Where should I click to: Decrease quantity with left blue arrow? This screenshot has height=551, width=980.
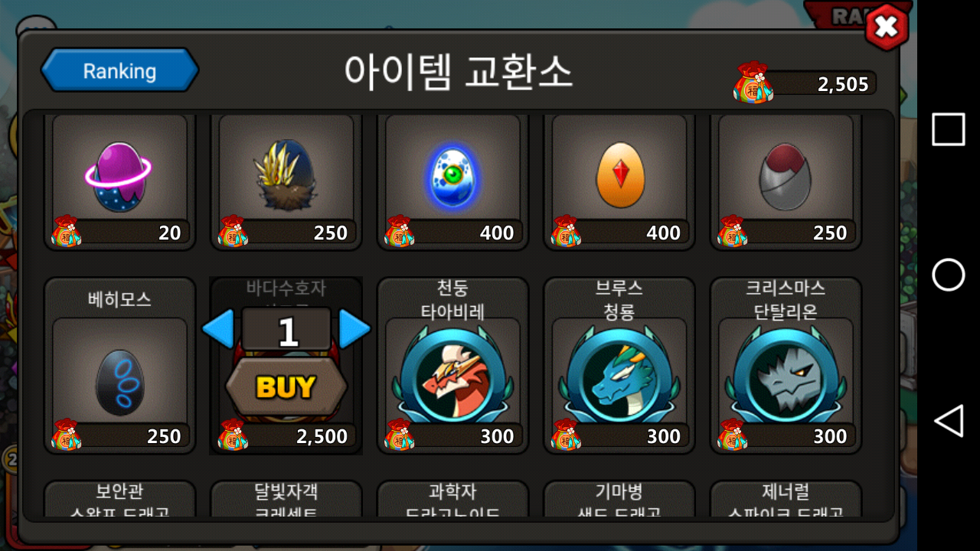tap(218, 330)
